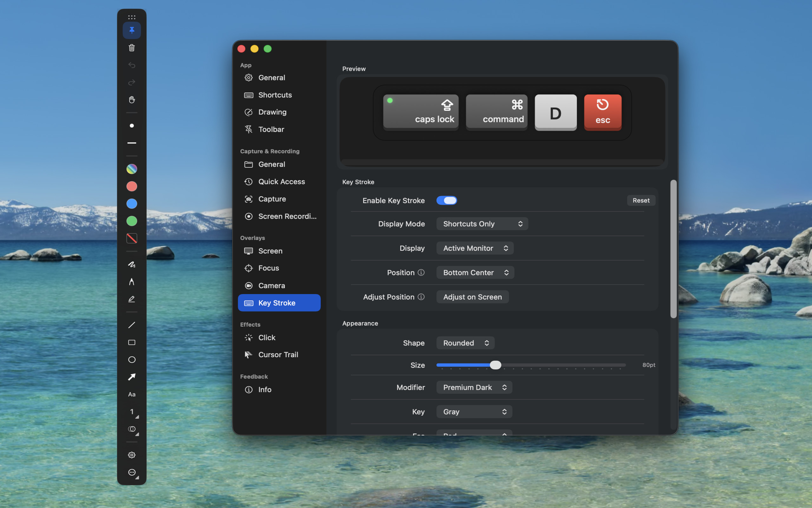Open the Modifier Premium Dark dropdown

[x=474, y=387]
